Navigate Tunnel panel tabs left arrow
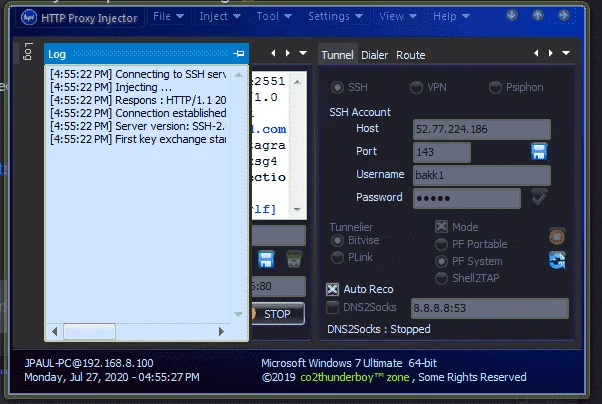Image resolution: width=602 pixels, height=404 pixels. pos(536,53)
